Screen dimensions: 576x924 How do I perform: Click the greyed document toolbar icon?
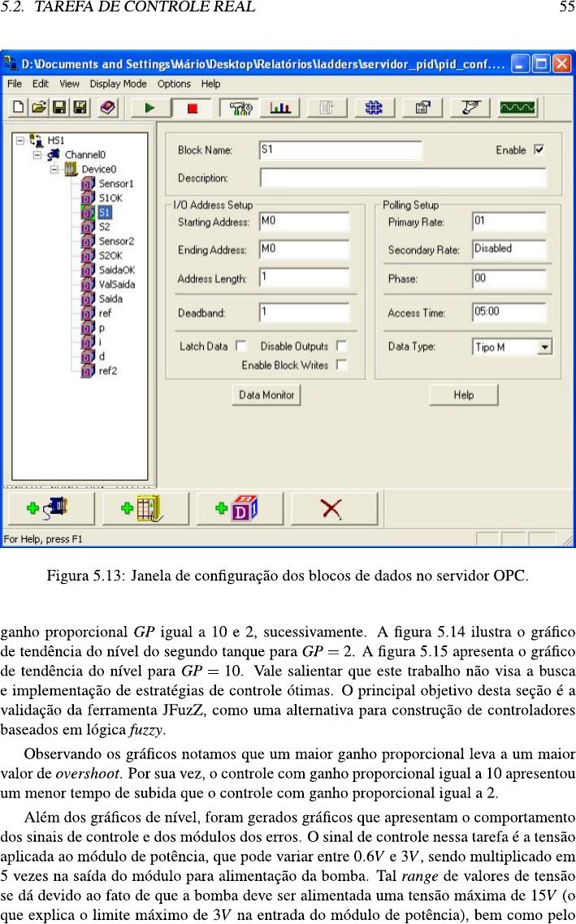326,108
